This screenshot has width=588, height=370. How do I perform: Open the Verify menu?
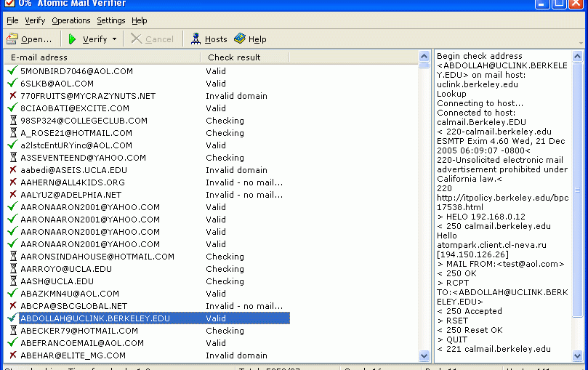[x=35, y=20]
